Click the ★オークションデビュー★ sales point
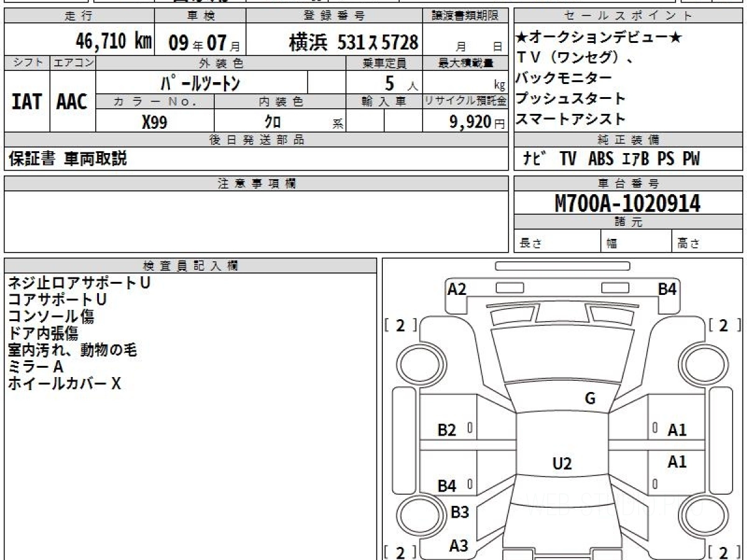 (x=599, y=39)
